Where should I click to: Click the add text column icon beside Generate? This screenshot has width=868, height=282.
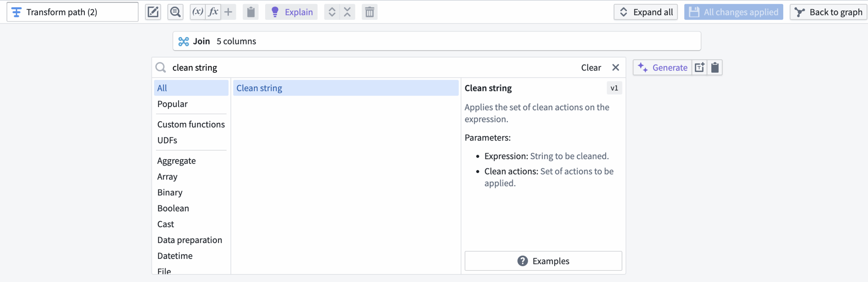699,68
